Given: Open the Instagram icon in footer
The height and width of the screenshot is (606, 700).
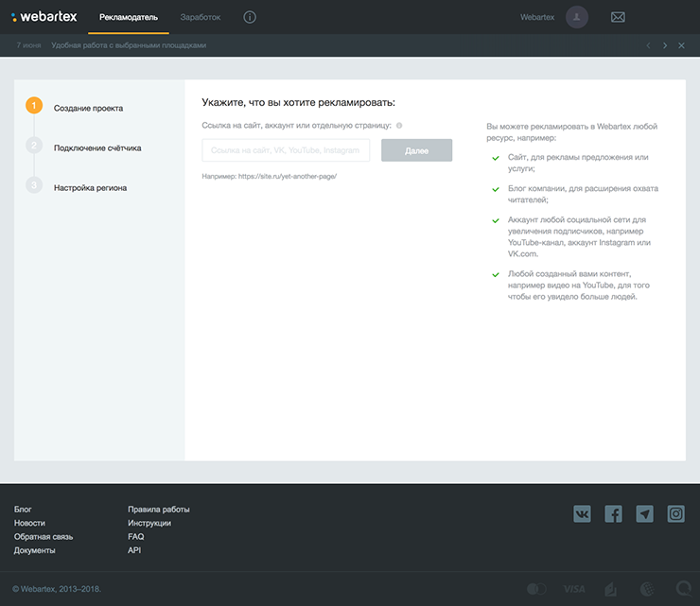Looking at the screenshot, I should click(x=675, y=513).
